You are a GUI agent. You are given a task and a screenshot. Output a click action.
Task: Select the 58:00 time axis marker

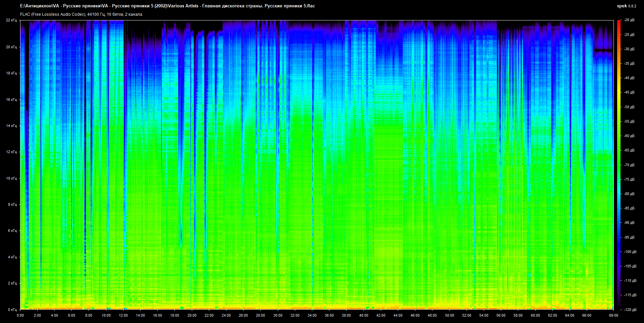518,315
